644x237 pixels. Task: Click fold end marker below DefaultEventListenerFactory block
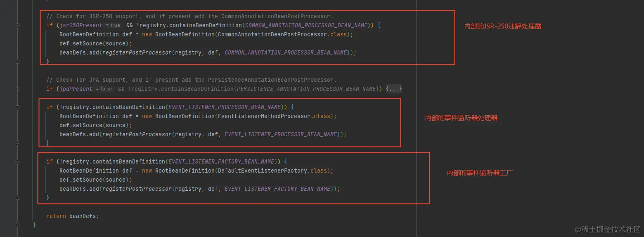pos(17,198)
